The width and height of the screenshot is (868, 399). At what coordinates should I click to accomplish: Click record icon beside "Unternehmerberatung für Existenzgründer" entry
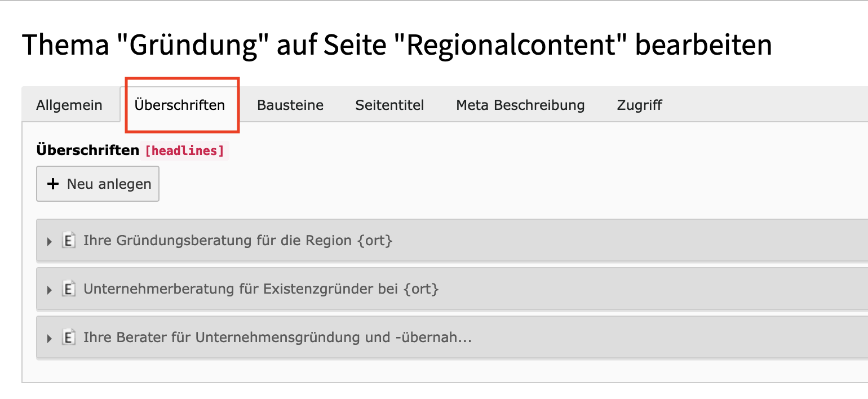tap(69, 289)
